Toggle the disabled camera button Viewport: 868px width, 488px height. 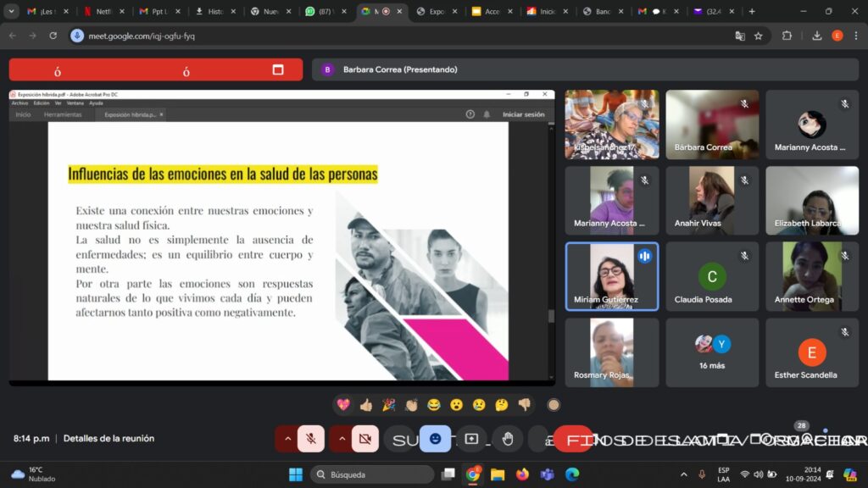click(x=365, y=439)
